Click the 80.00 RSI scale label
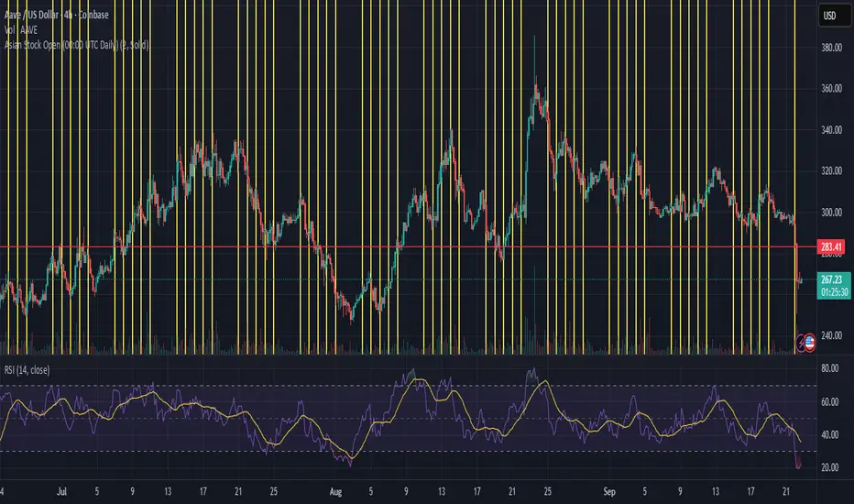 (x=830, y=368)
